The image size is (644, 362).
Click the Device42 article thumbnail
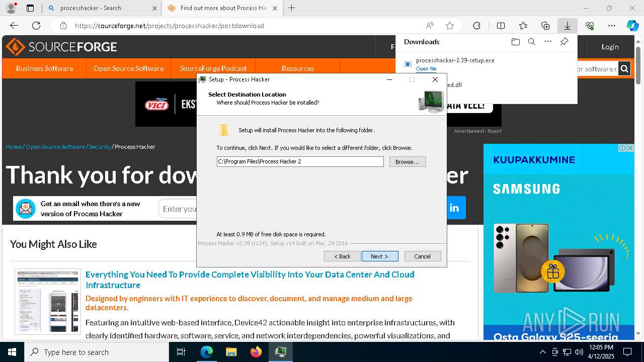pos(48,302)
